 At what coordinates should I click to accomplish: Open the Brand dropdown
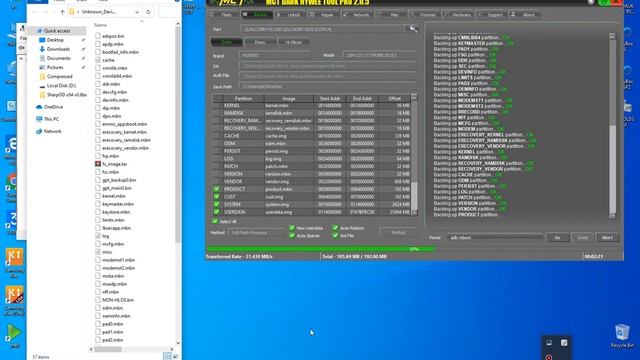point(274,55)
